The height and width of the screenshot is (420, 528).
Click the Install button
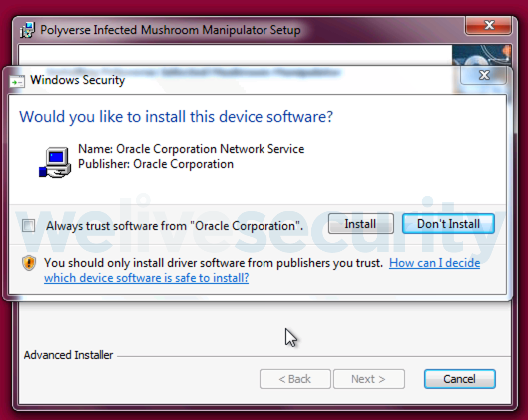click(x=361, y=224)
